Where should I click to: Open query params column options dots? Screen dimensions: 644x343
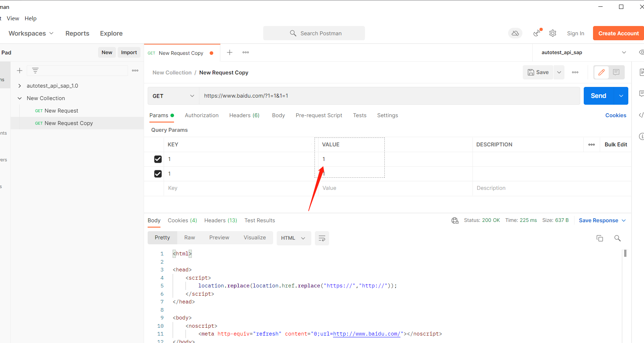[592, 145]
